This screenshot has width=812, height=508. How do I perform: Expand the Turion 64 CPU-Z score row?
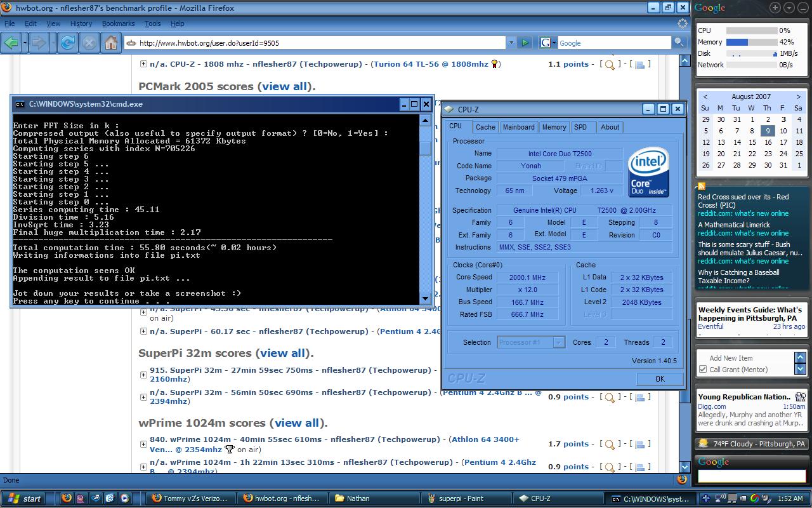tap(143, 64)
